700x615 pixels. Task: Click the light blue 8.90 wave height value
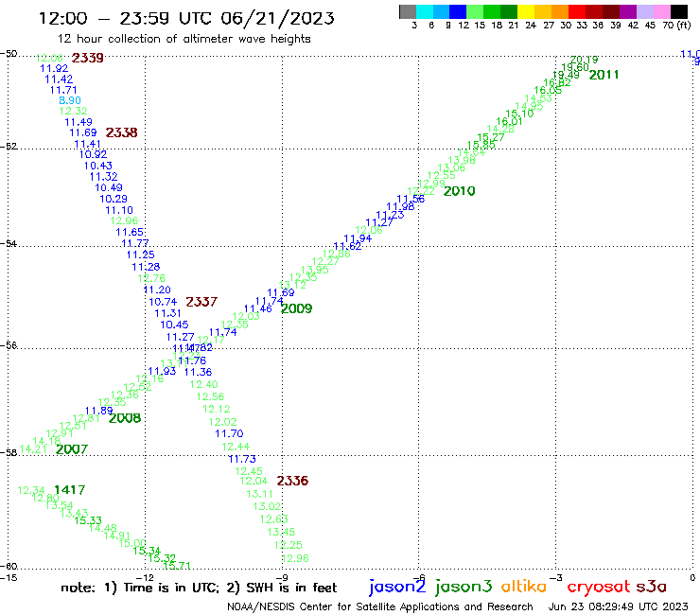(x=70, y=100)
